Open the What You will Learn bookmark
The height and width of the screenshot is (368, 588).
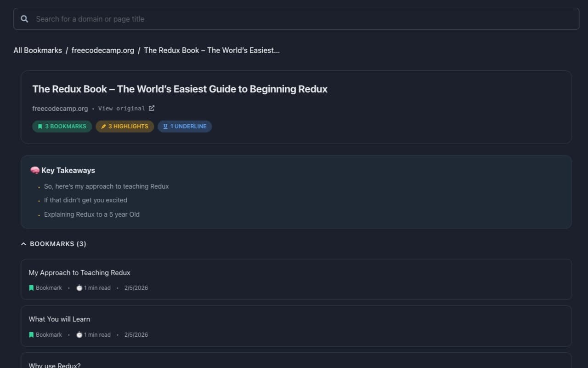point(59,319)
